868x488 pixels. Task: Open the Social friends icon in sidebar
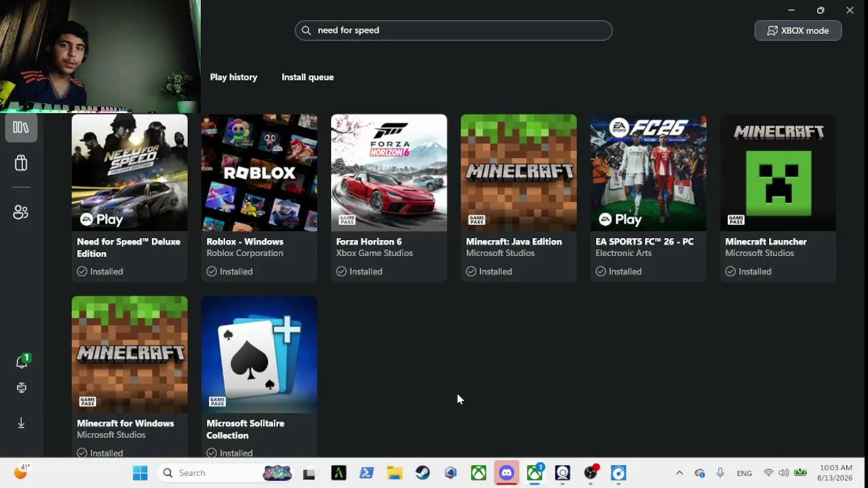21,212
